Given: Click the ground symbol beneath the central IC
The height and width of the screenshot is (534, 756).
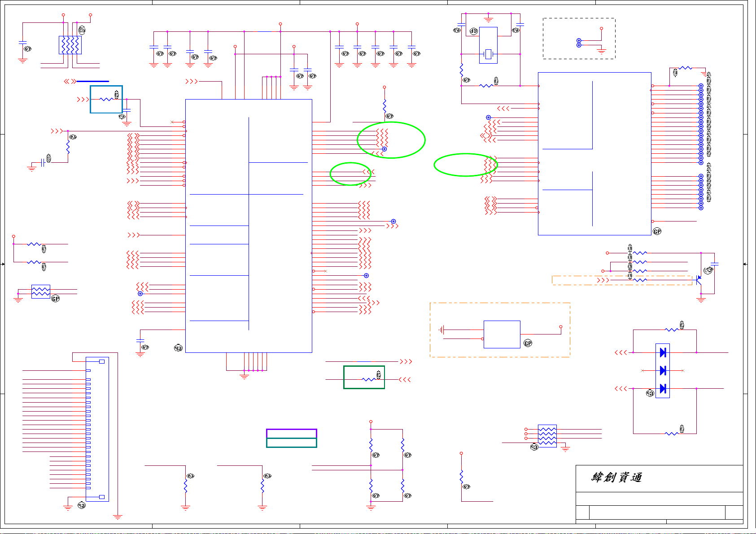Looking at the screenshot, I should tap(244, 377).
